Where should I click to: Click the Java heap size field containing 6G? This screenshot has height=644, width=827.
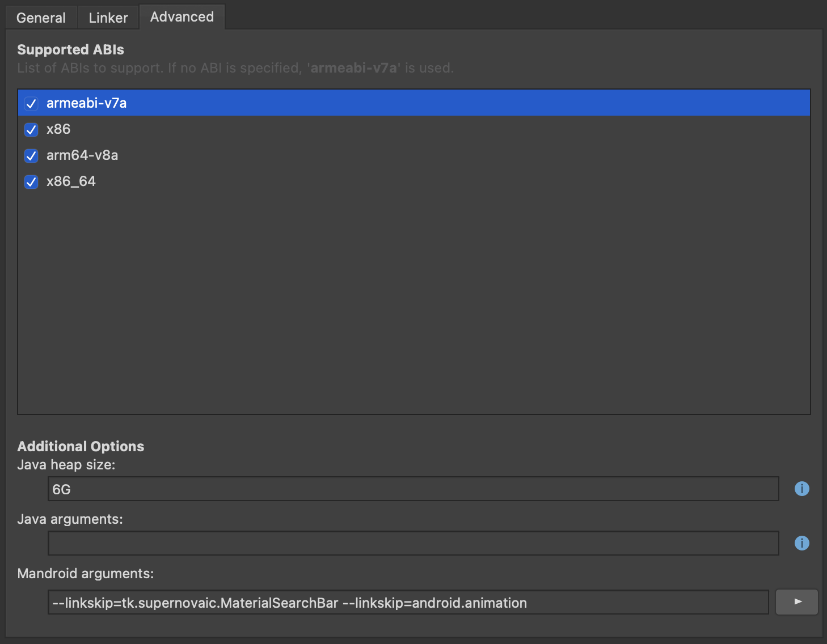pos(413,489)
